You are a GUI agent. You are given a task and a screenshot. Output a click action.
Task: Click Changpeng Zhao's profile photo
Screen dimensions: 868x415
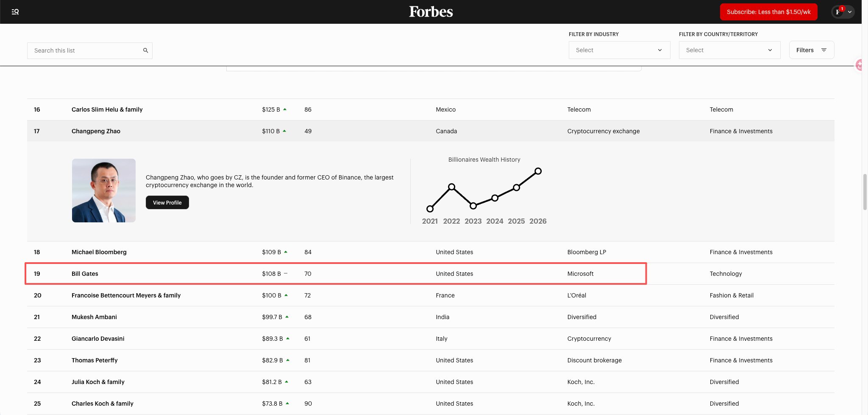(x=104, y=191)
